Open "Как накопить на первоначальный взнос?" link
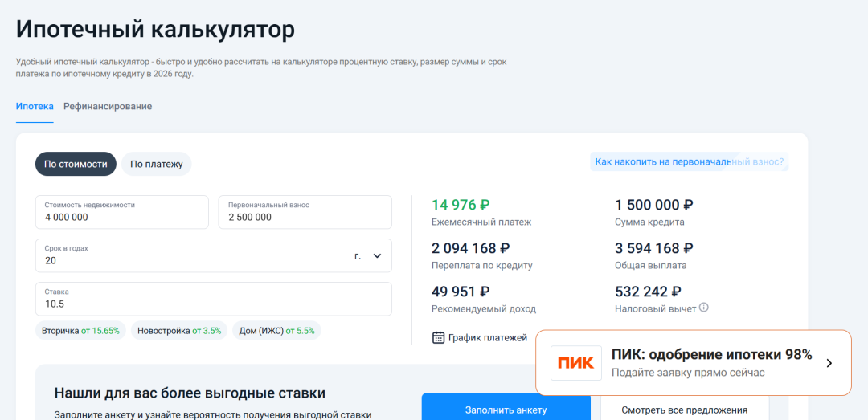 tap(690, 162)
